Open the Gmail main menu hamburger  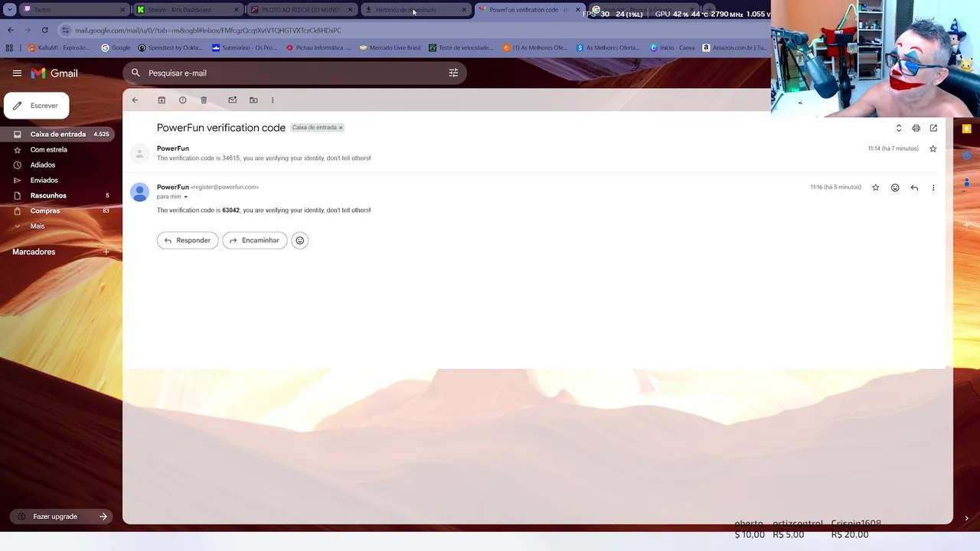click(17, 73)
